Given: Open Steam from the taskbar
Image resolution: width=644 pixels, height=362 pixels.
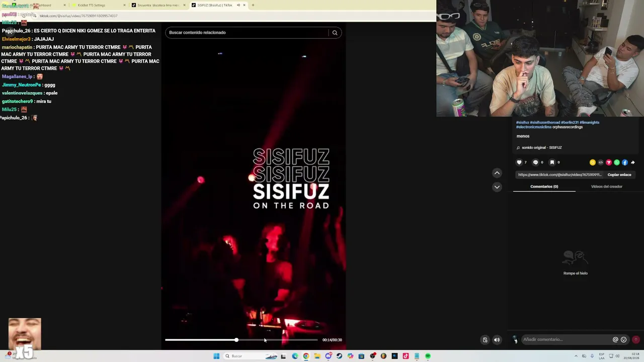Looking at the screenshot, I should [339, 356].
